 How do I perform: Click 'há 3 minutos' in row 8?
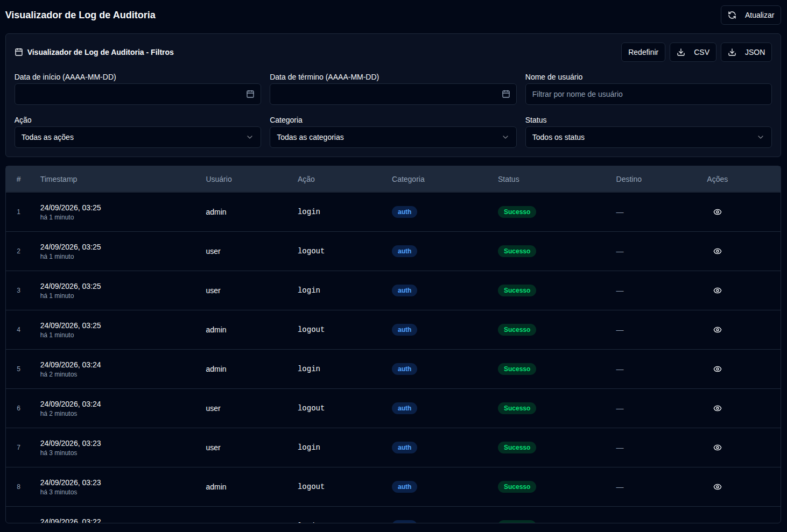click(59, 492)
